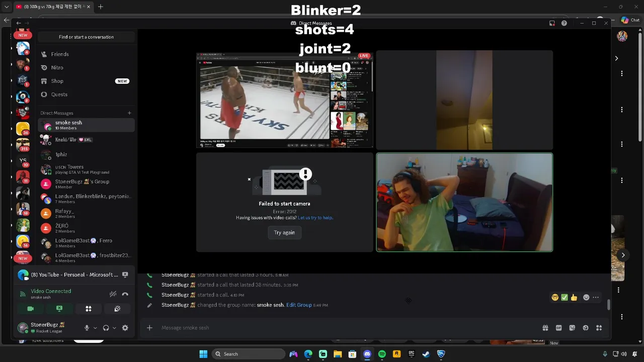
Task: Open the Towers direct message
Action: tap(86, 169)
